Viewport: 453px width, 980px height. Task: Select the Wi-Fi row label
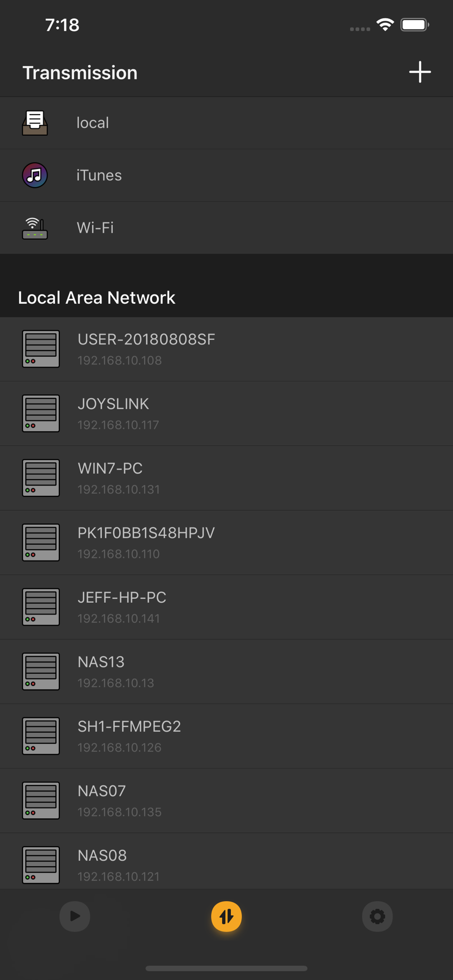[x=95, y=228]
